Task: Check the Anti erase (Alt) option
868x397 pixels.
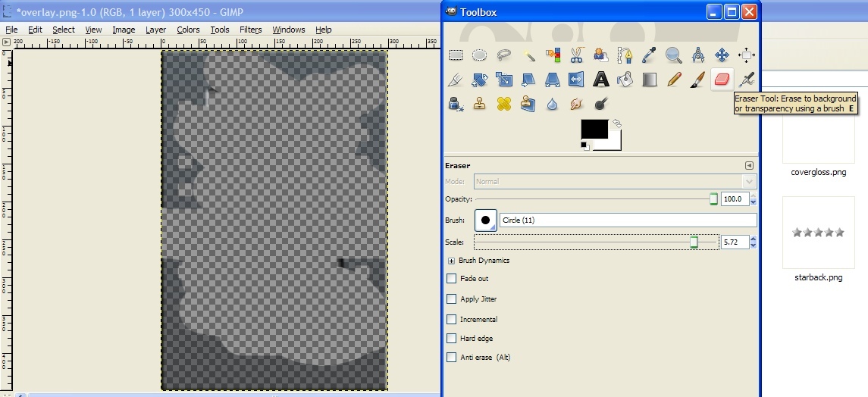Action: coord(452,358)
